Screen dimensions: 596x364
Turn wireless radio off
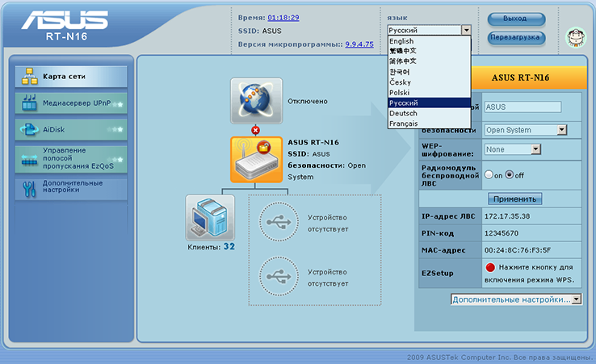point(510,175)
